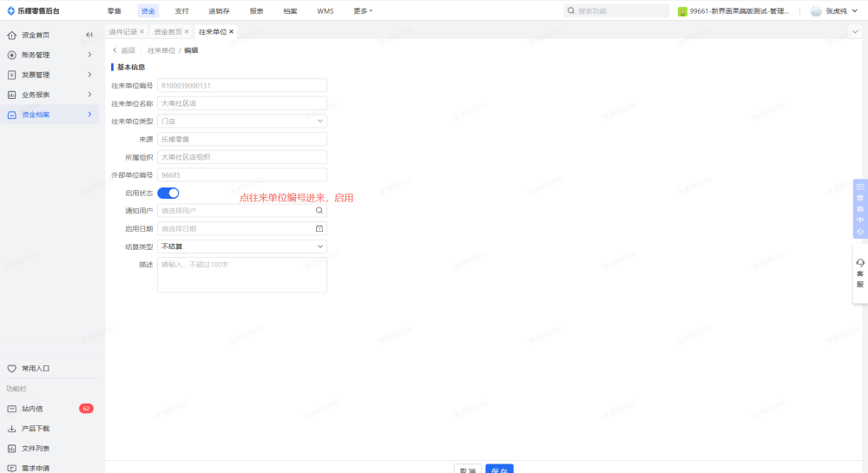Collapse the sidebar with the double-arrow icon
This screenshot has width=868, height=473.
[x=89, y=35]
